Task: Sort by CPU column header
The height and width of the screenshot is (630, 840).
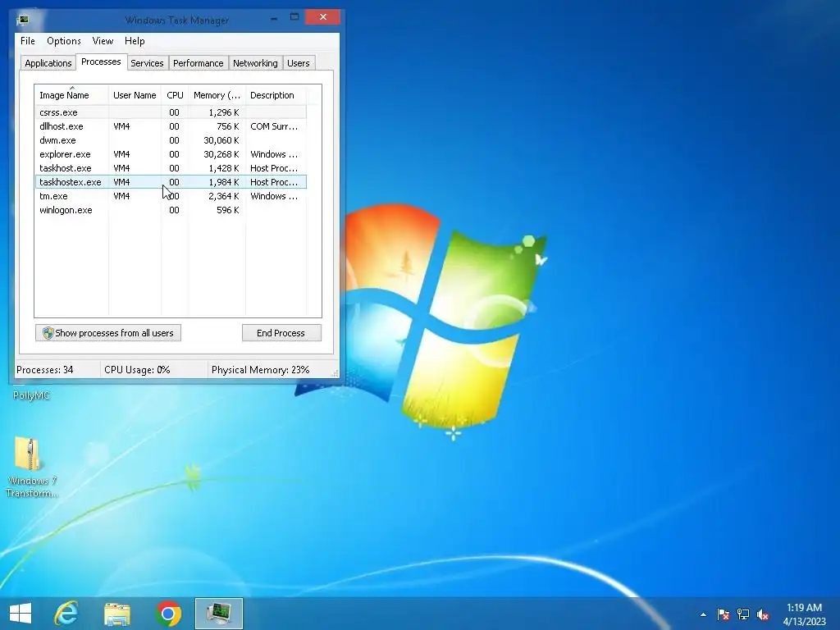Action: (175, 95)
